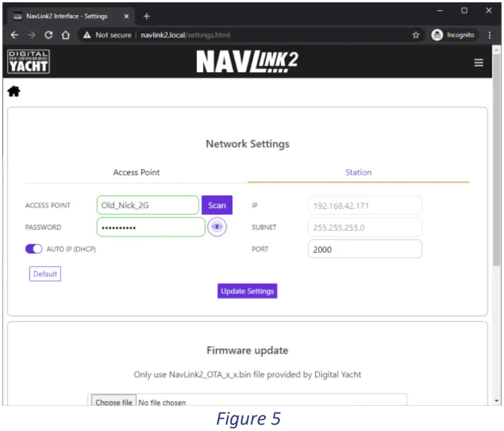The width and height of the screenshot is (504, 431).
Task: Bookmark this page with the star icon
Action: (415, 35)
